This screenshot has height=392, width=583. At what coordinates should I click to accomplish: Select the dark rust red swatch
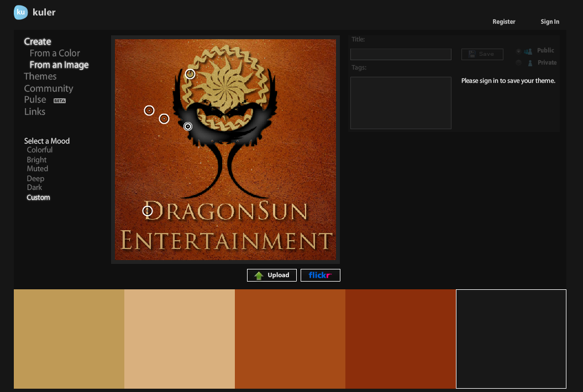tap(401, 339)
